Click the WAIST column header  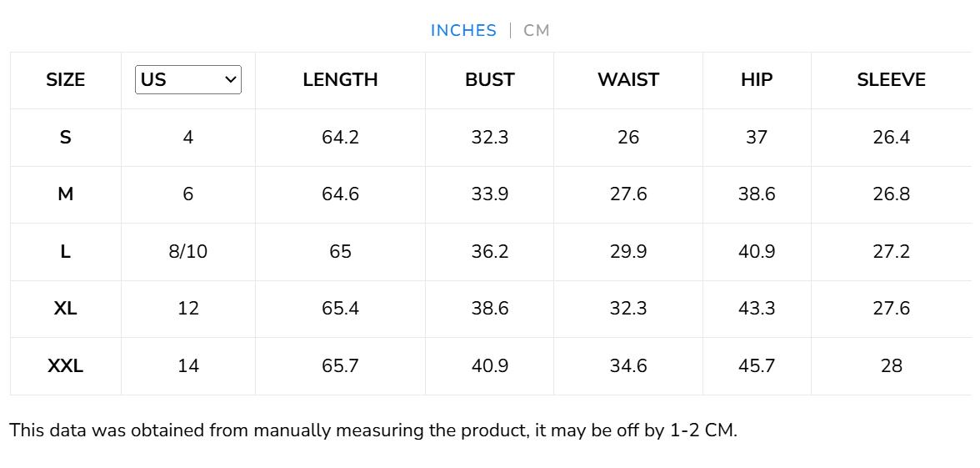click(628, 80)
